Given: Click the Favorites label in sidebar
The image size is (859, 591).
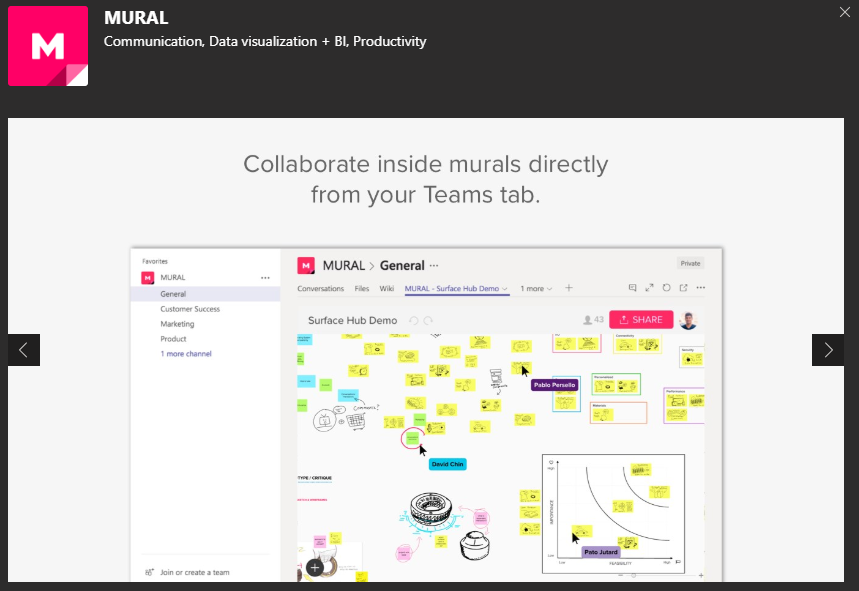Looking at the screenshot, I should click(x=155, y=262).
